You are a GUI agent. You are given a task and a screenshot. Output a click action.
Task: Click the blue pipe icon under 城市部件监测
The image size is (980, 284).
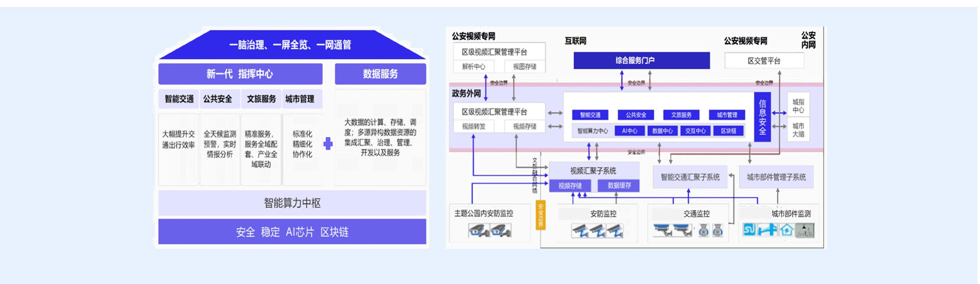tap(768, 230)
